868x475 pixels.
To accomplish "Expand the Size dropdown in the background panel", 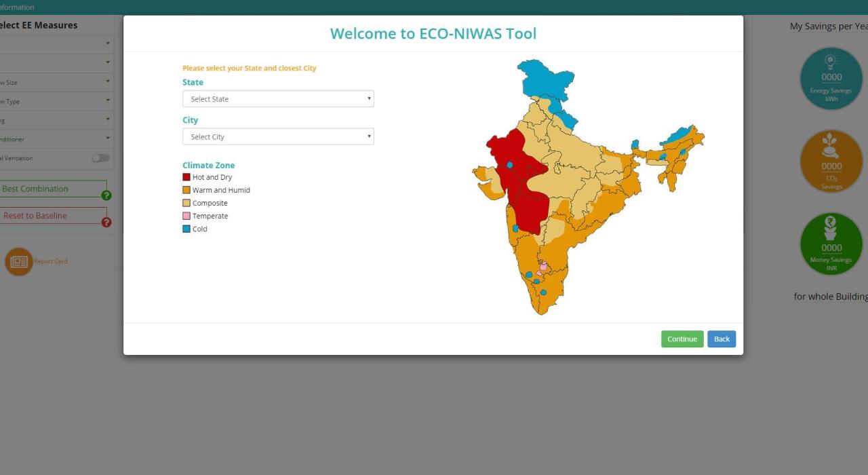I will 56,82.
